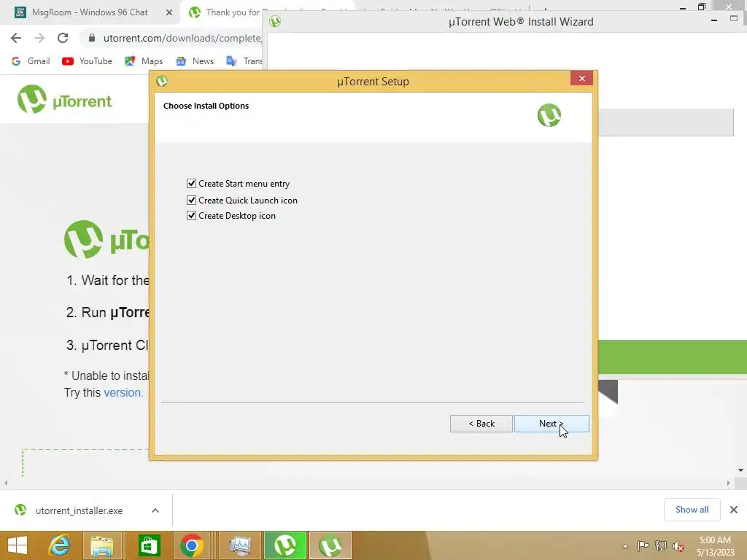Click the taskbar clock showing 5:00 AM

point(715,546)
